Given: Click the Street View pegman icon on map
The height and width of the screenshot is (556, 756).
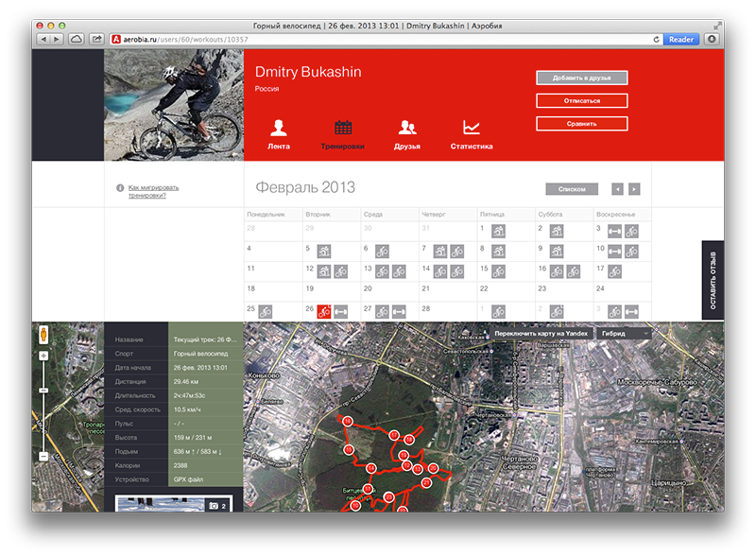Looking at the screenshot, I should point(43,334).
